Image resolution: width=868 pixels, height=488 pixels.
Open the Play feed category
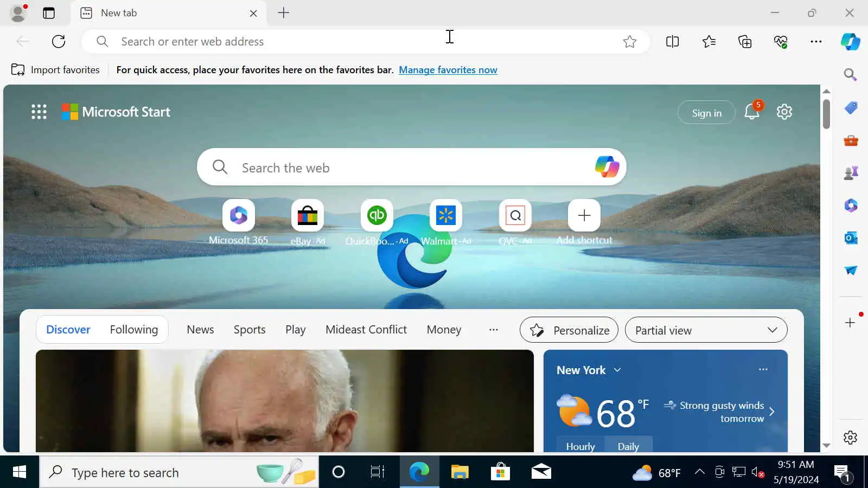296,330
